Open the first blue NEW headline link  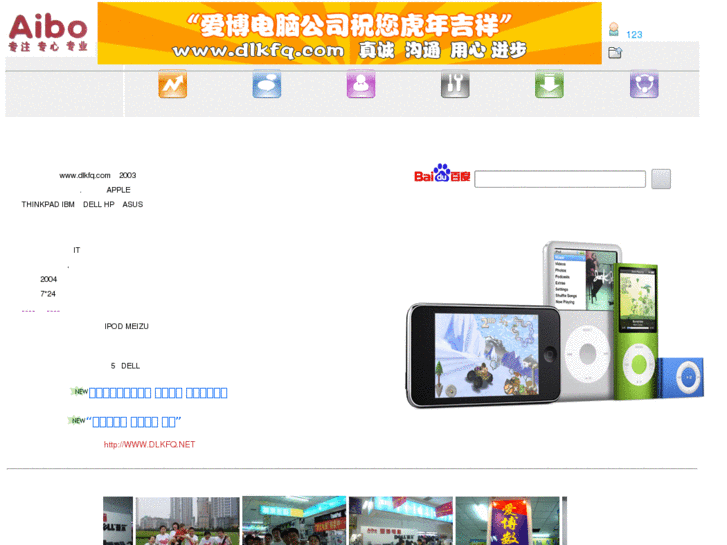tap(158, 393)
